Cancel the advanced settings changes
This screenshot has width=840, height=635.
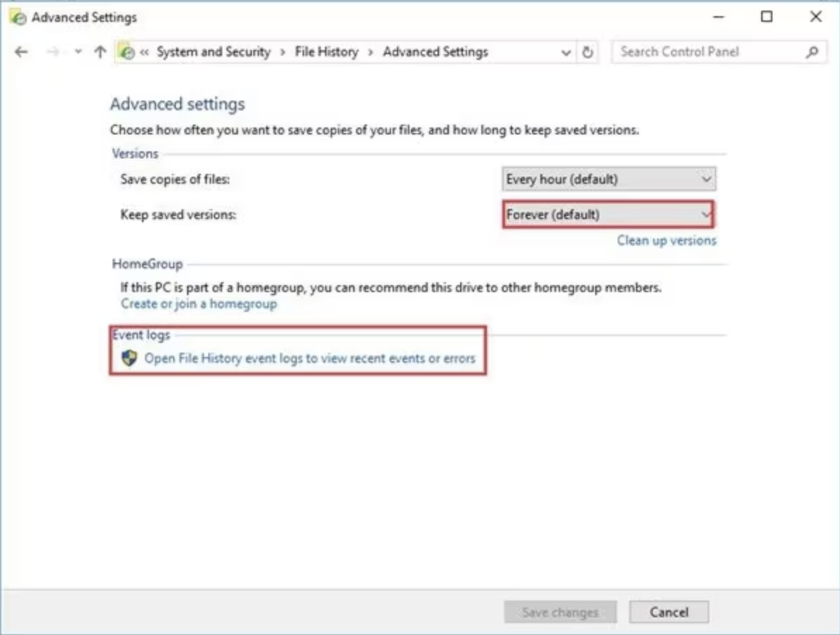(668, 612)
